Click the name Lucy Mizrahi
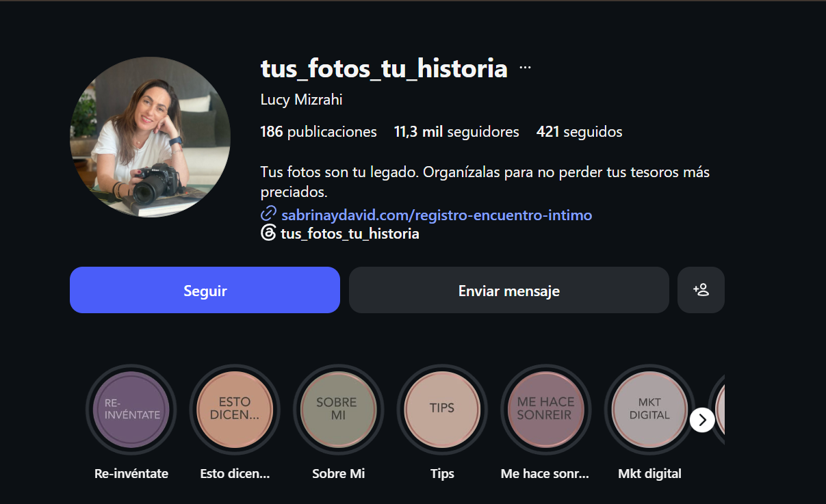Image resolution: width=826 pixels, height=504 pixels. pos(301,100)
